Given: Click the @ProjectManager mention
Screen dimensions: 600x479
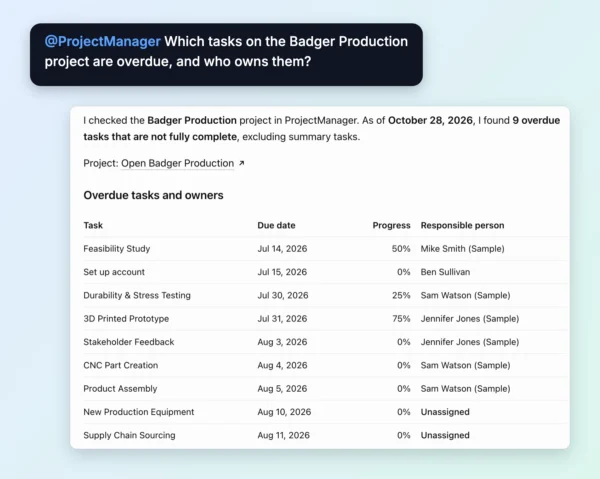Looking at the screenshot, I should point(103,41).
